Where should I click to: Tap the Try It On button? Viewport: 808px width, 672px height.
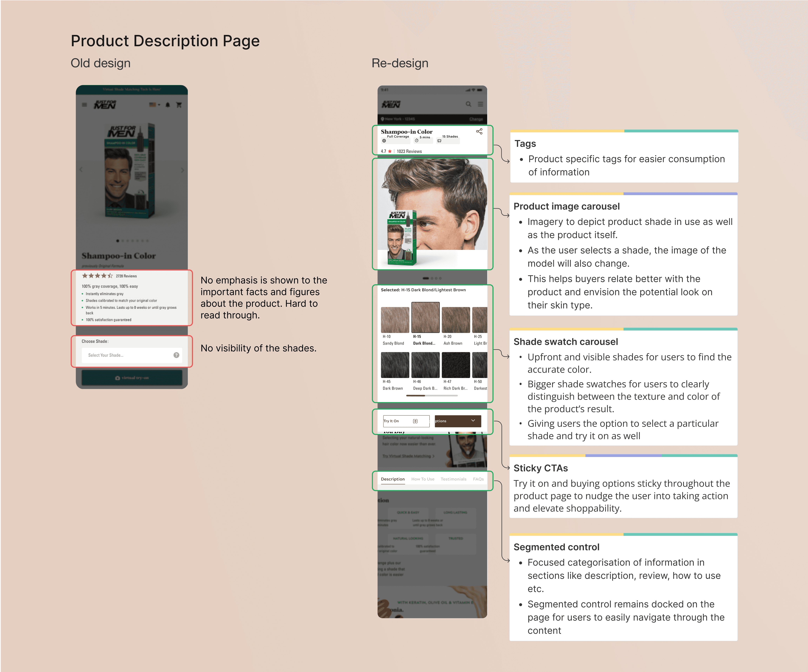pyautogui.click(x=406, y=421)
